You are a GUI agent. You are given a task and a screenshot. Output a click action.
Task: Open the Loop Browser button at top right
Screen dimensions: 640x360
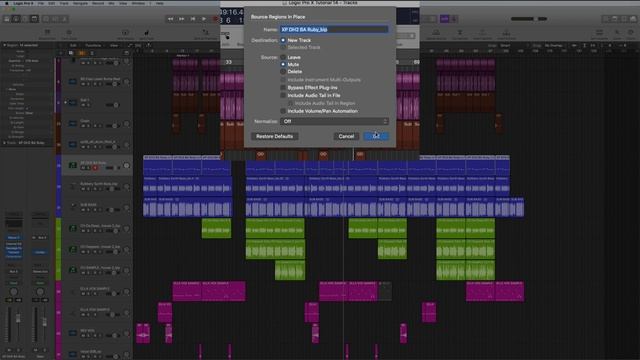pos(624,19)
